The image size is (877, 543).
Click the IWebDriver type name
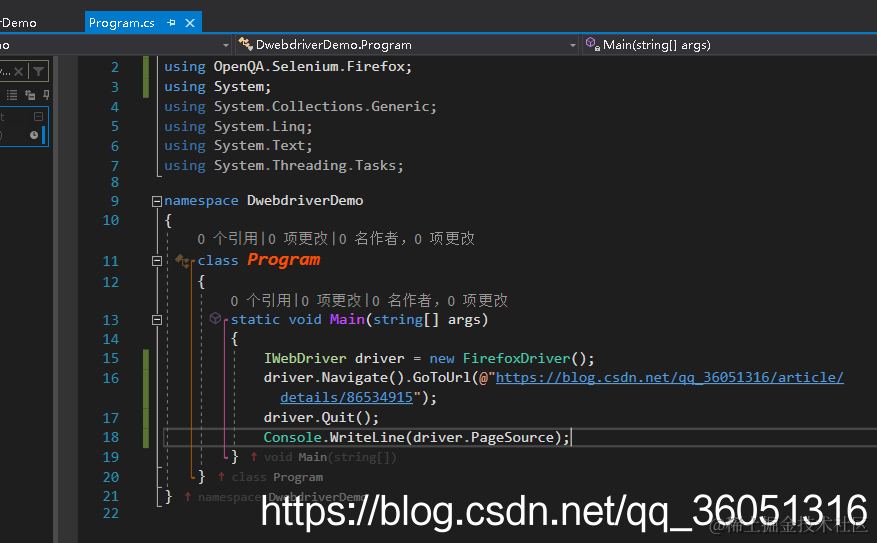305,358
